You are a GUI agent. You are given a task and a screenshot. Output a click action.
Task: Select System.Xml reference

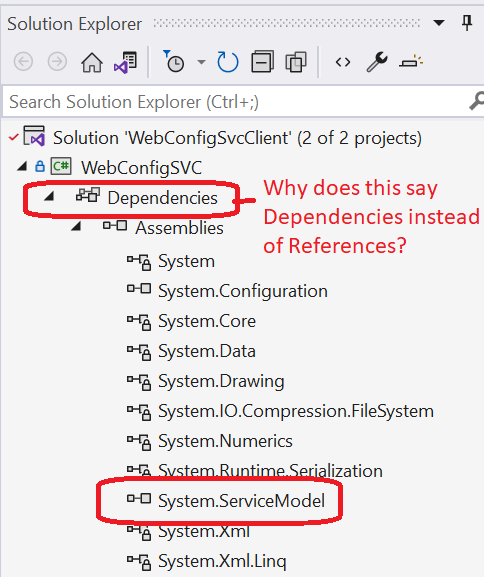pos(204,531)
